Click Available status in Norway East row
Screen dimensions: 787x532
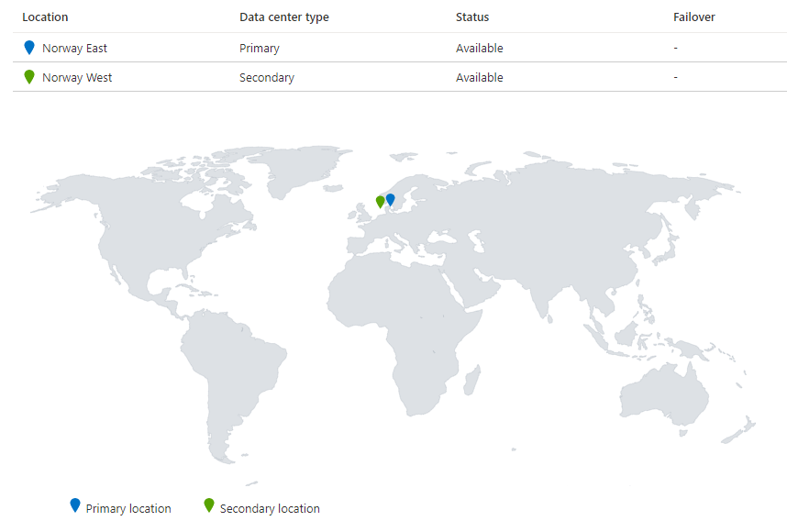coord(480,49)
